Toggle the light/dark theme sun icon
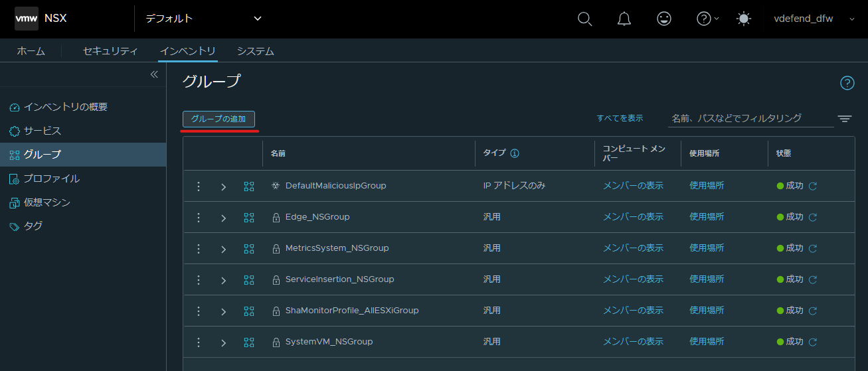 pyautogui.click(x=744, y=19)
